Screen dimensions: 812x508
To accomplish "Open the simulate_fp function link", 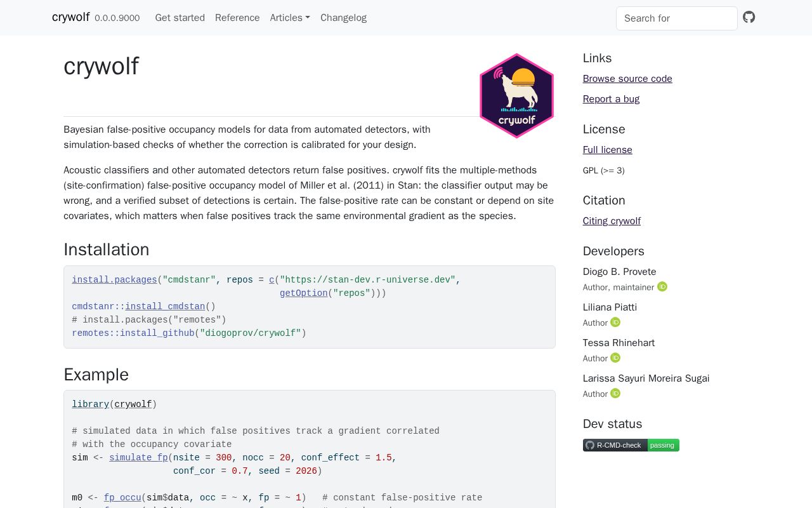I will pos(138,458).
